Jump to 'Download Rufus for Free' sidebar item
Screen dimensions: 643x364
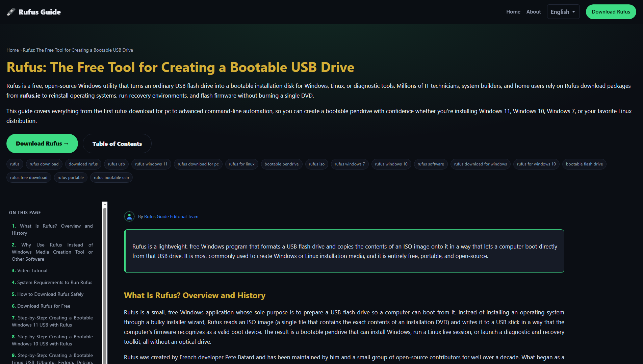[x=41, y=306]
